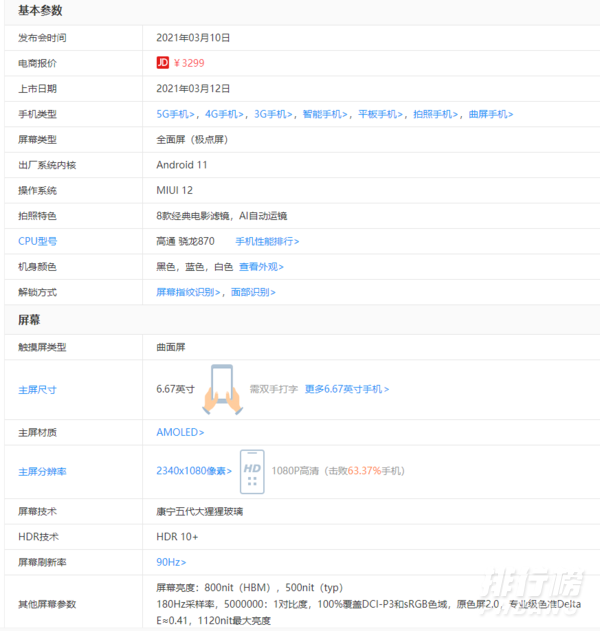This screenshot has height=631, width=600.
Task: Click the 主屏分辨率 label link
Action: 42,472
